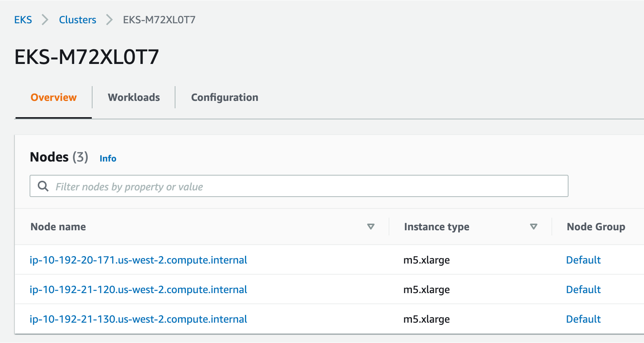The width and height of the screenshot is (644, 343).
Task: Sort by Node name using its triangle
Action: tap(370, 227)
